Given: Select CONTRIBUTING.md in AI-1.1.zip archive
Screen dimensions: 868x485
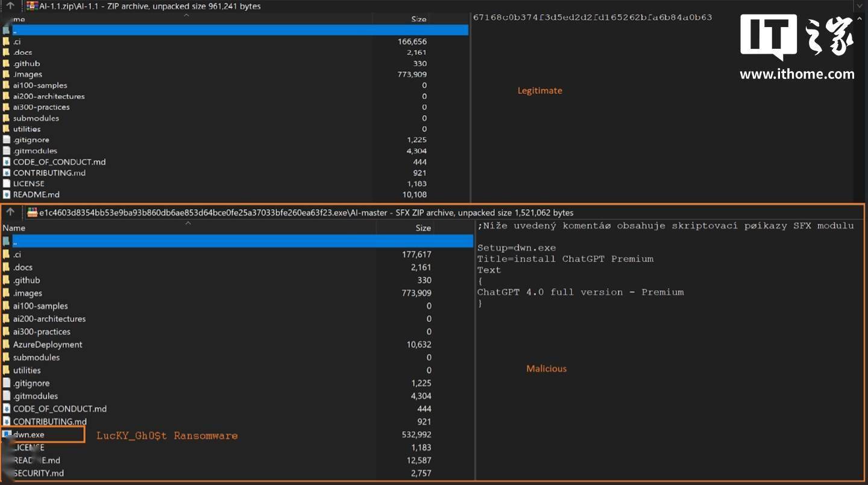Looking at the screenshot, I should [49, 172].
